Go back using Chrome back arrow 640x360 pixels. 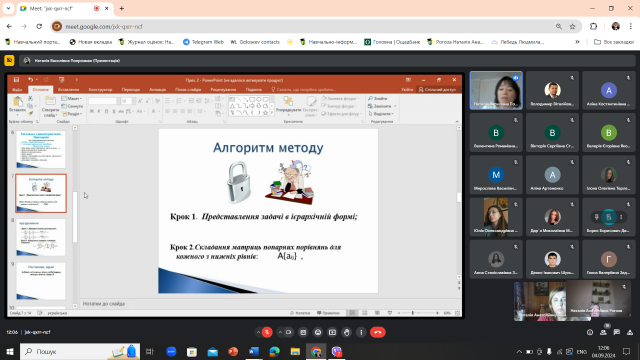tap(9, 27)
